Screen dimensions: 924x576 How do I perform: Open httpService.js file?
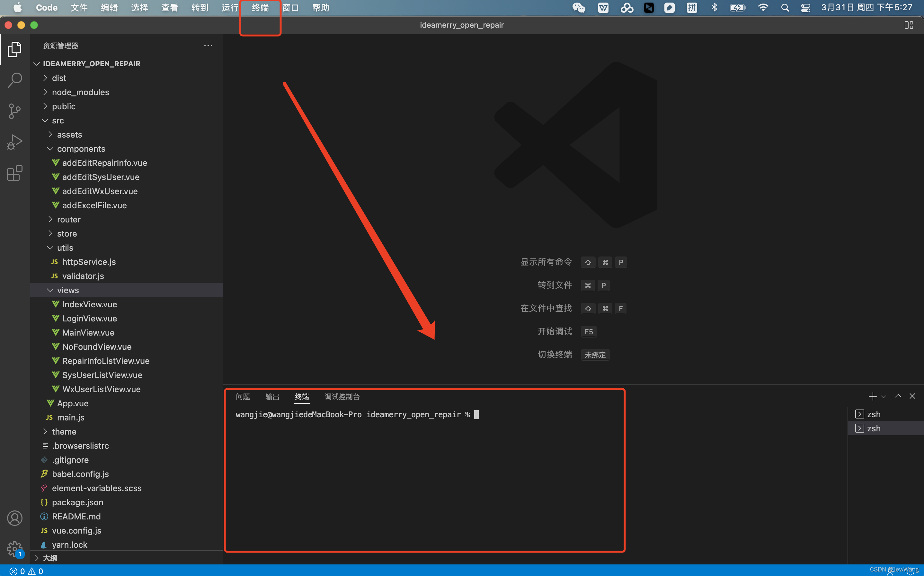click(x=126, y=262)
